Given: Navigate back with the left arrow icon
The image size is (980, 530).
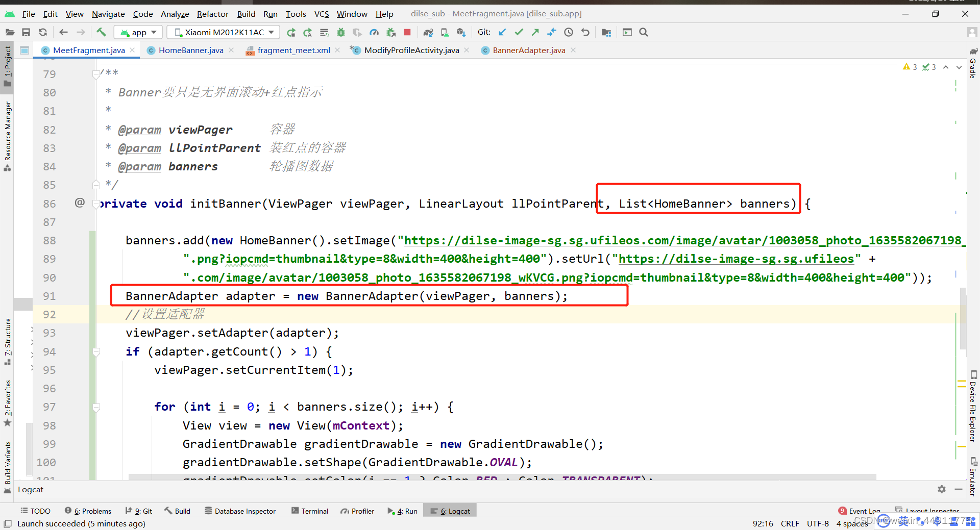Looking at the screenshot, I should pyautogui.click(x=63, y=32).
